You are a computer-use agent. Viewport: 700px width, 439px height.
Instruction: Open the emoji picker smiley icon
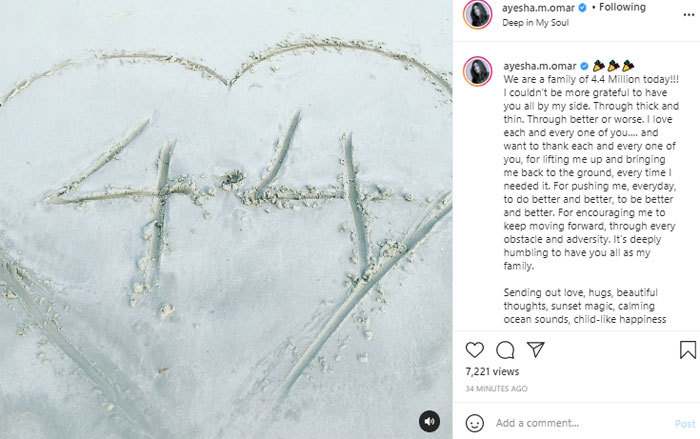click(x=475, y=423)
